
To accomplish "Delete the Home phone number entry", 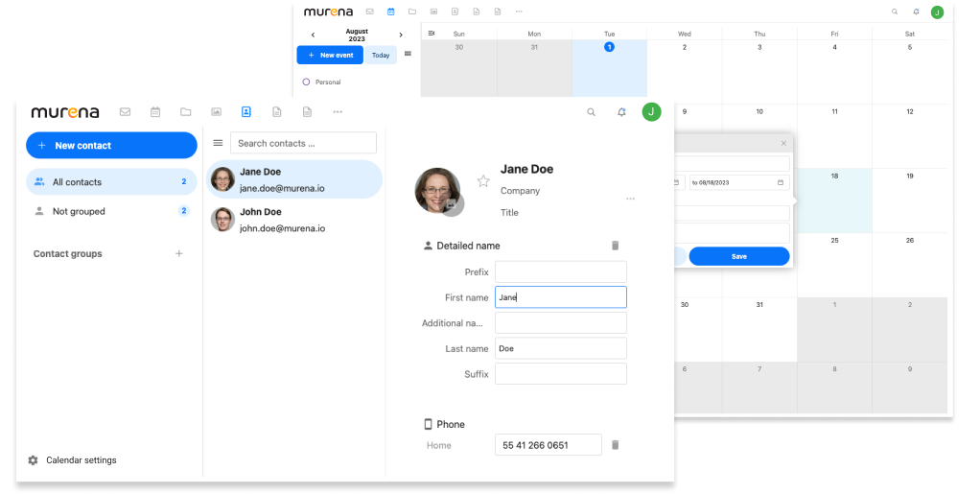I will coord(616,445).
